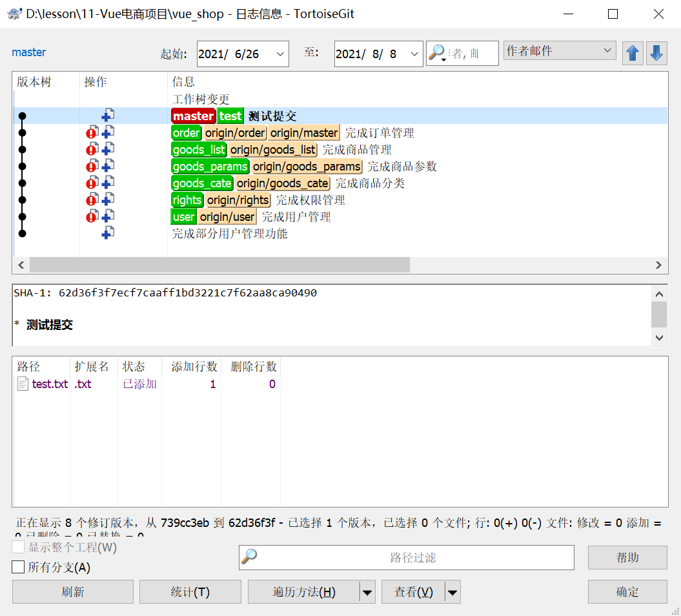Click the log list scroll right arrow
681x616 pixels.
click(658, 265)
